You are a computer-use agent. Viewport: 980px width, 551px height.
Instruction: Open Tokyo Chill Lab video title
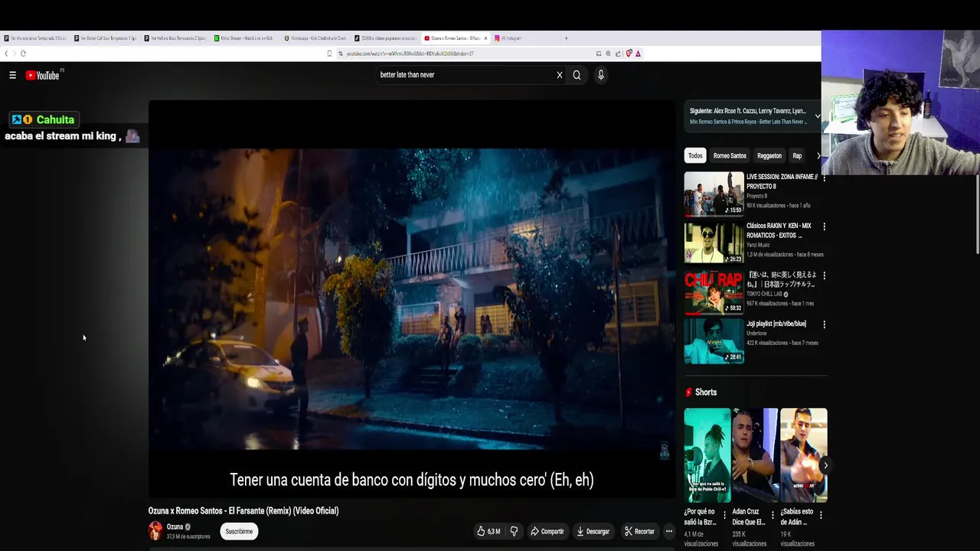coord(782,279)
